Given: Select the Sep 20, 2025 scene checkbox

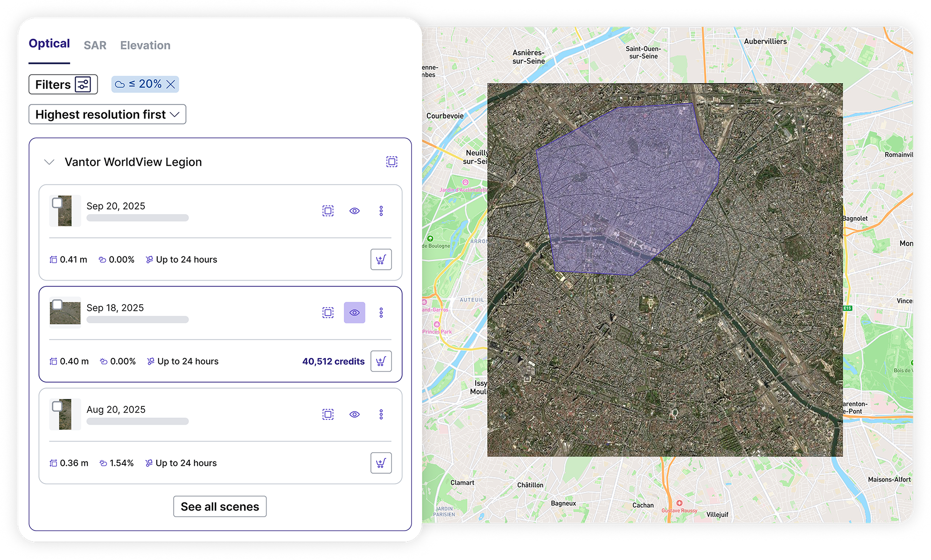Looking at the screenshot, I should [57, 203].
